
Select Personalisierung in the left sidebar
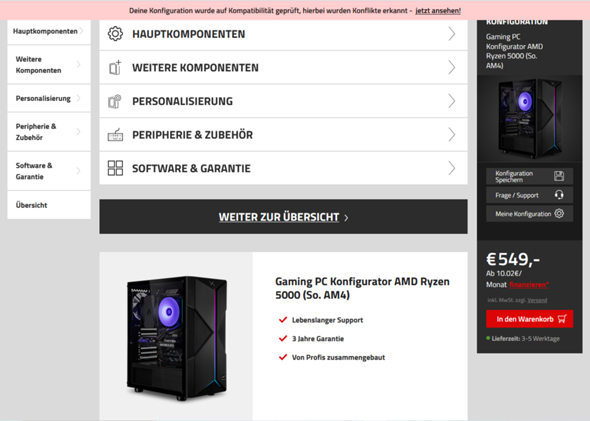tap(49, 98)
